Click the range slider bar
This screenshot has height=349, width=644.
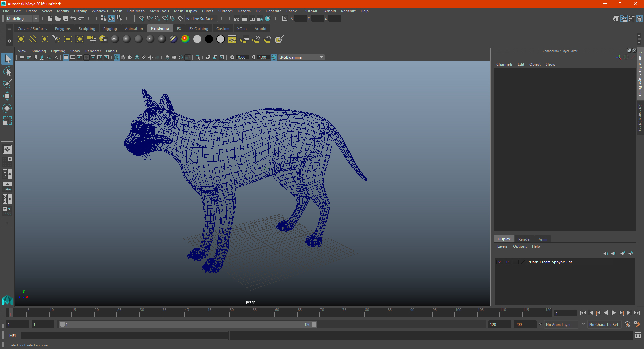(x=188, y=325)
